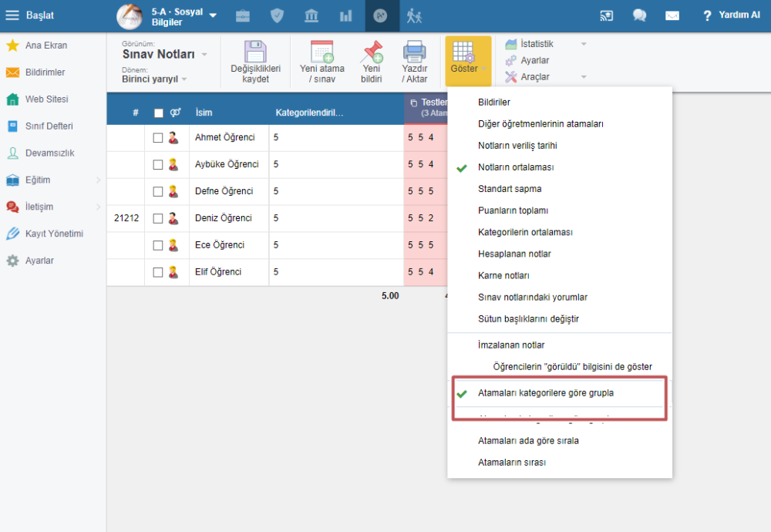The width and height of the screenshot is (771, 532).
Task: Click the class avatar picture in top bar
Action: [130, 16]
